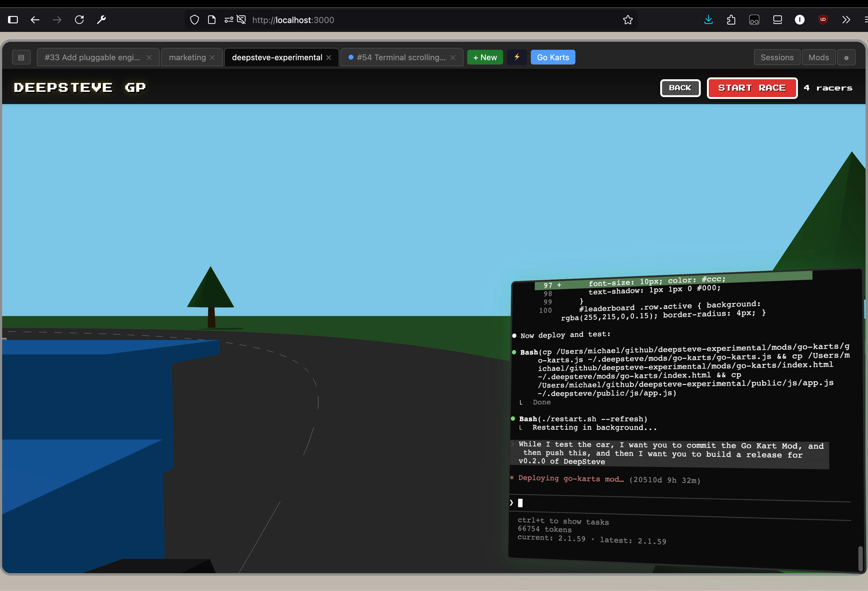The width and height of the screenshot is (868, 591).
Task: Click the START RACE button
Action: (752, 88)
